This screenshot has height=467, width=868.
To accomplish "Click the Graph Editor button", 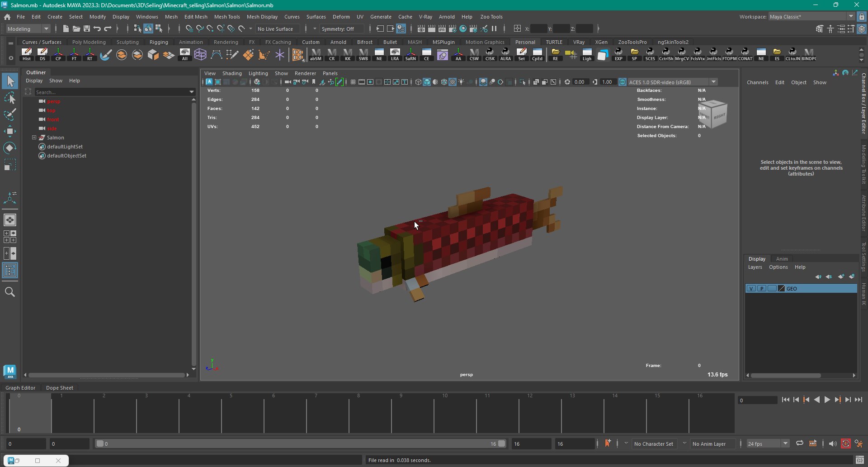I will pos(20,388).
